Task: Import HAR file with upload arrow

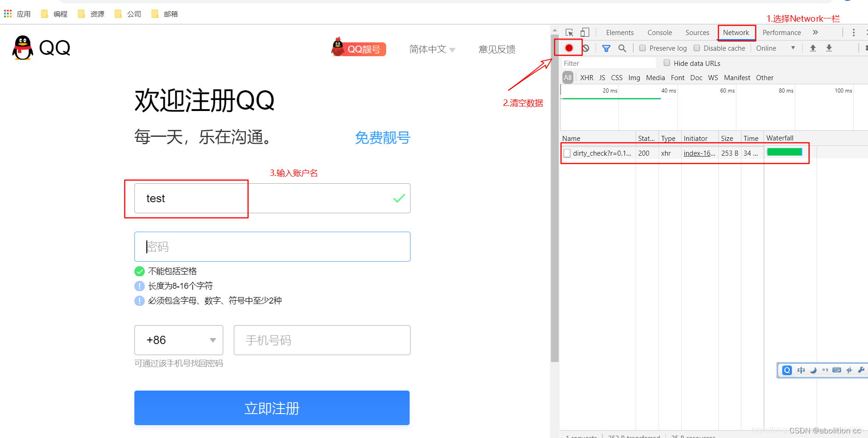Action: pos(813,48)
